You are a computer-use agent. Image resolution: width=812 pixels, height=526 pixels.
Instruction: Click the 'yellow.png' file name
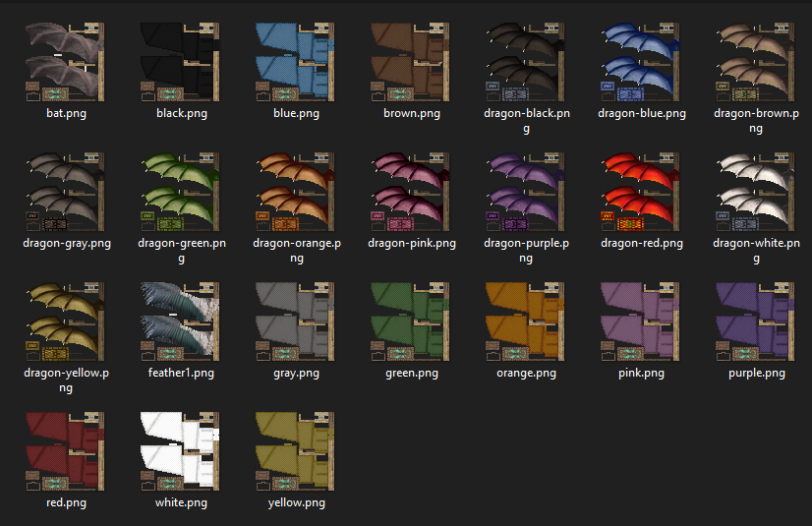point(296,503)
